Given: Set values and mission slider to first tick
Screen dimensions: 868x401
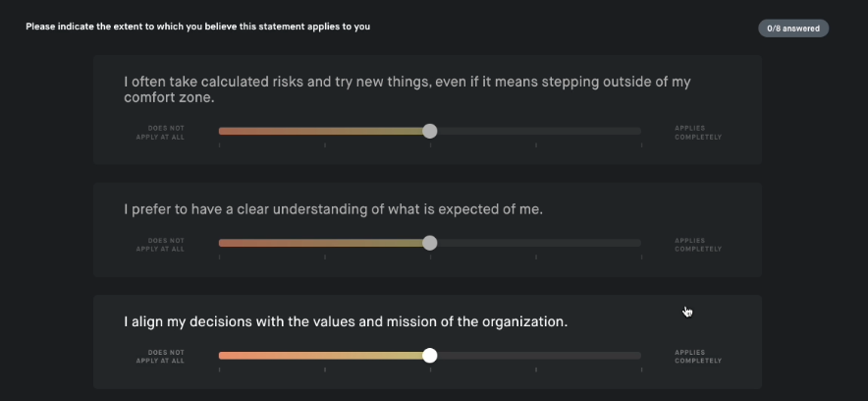Looking at the screenshot, I should (x=220, y=356).
